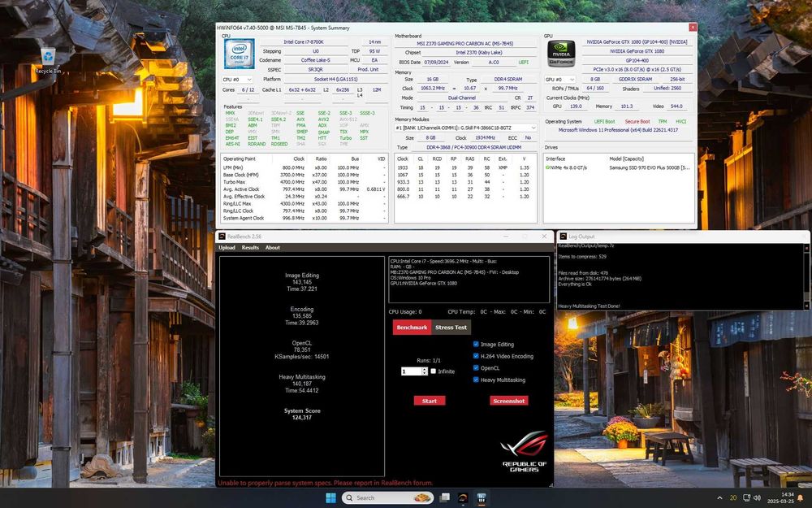Viewport: 812px width, 508px height.
Task: Select the Recycle Bin desktop icon
Action: click(48, 61)
